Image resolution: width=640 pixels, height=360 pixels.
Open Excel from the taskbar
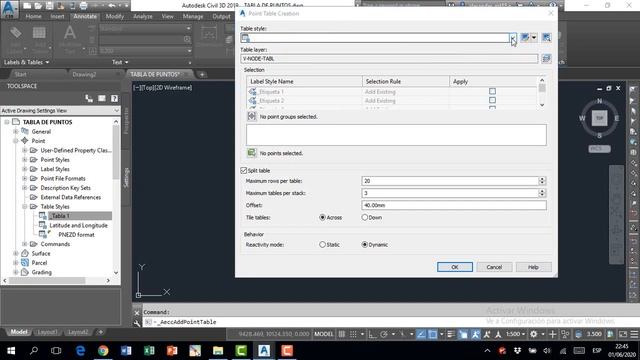pyautogui.click(x=149, y=351)
